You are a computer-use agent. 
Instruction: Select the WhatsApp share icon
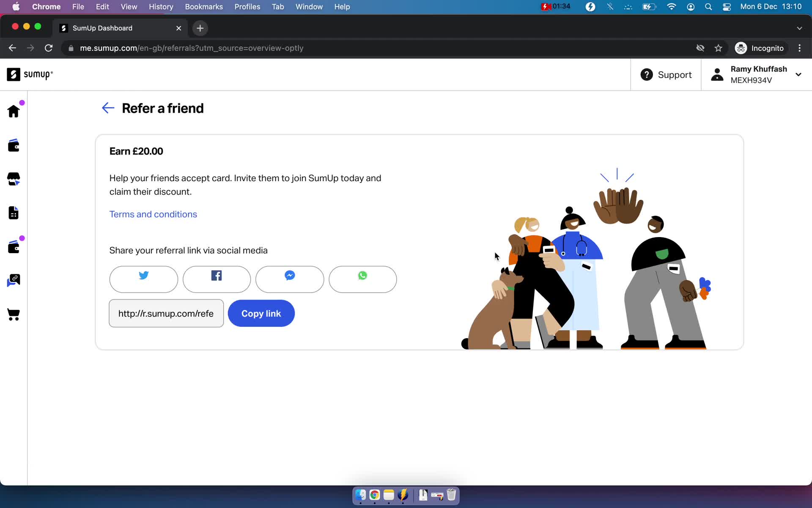(362, 279)
